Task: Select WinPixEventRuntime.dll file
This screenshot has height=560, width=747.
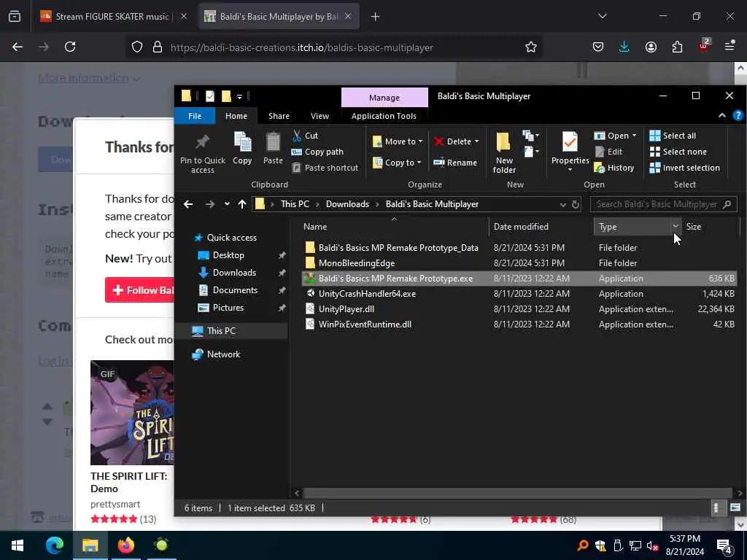Action: pyautogui.click(x=365, y=324)
